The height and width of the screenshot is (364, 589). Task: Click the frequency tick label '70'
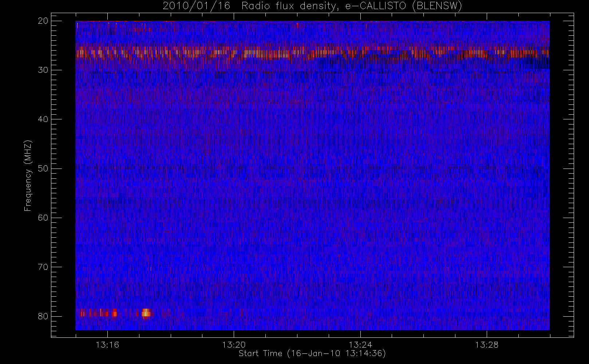43,267
